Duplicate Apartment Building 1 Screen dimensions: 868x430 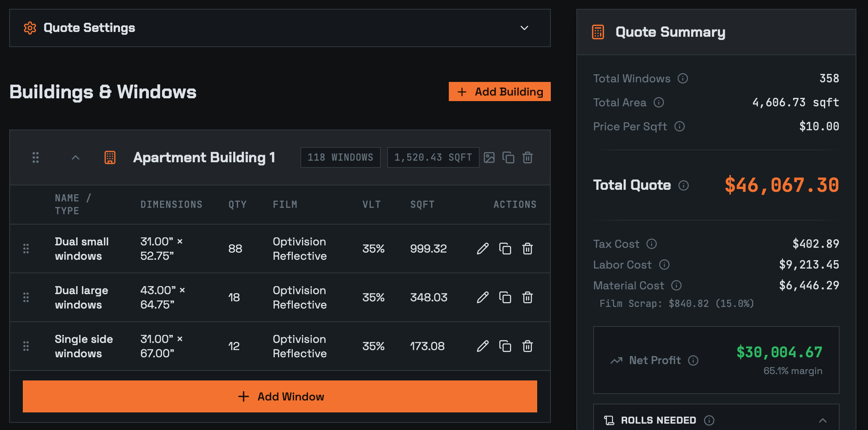pyautogui.click(x=508, y=157)
